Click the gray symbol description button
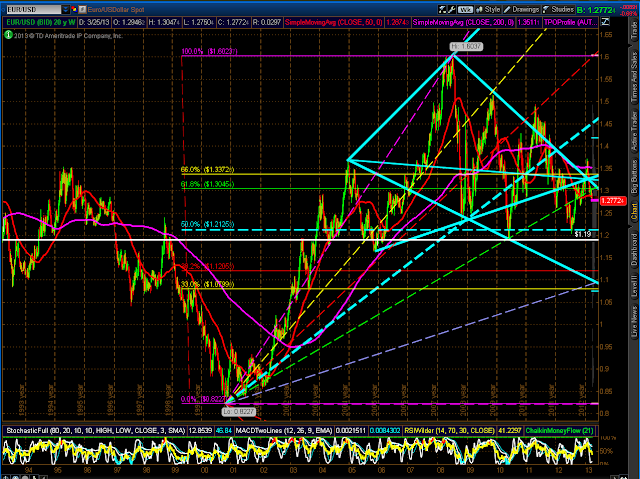The height and width of the screenshot is (479, 640). (x=82, y=9)
